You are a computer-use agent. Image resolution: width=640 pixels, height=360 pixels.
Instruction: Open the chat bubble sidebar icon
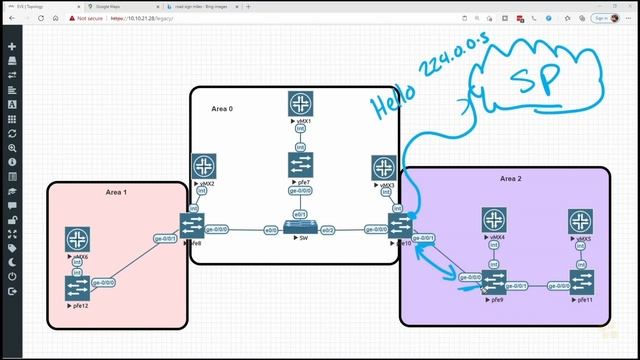click(12, 205)
